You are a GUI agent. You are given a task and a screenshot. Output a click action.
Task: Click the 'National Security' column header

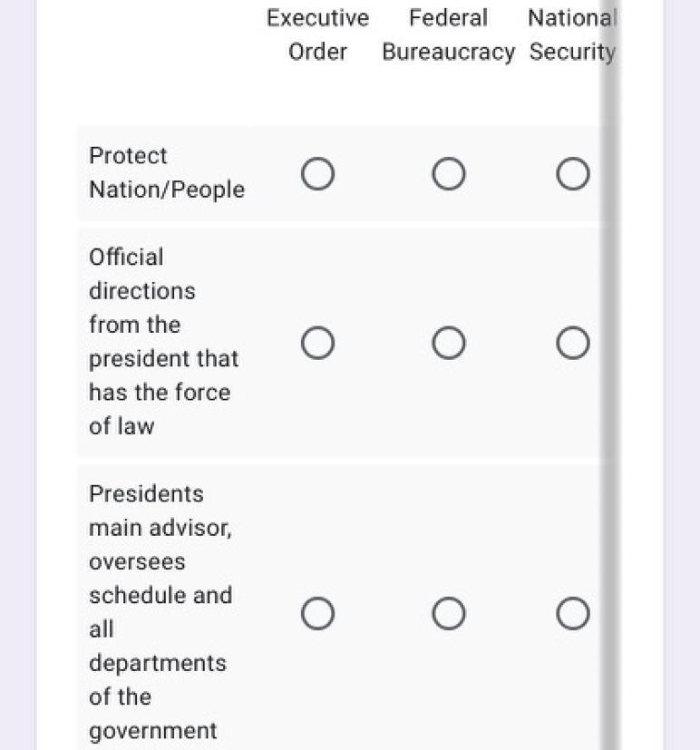point(572,34)
